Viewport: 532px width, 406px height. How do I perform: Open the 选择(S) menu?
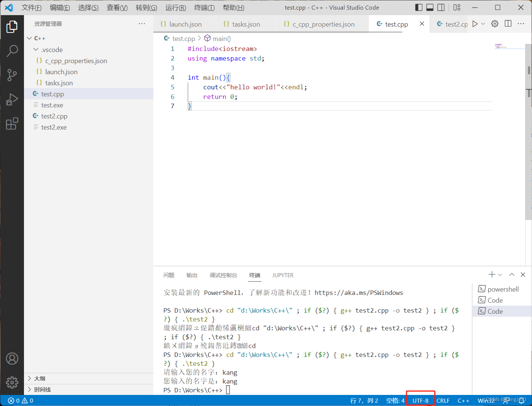pyautogui.click(x=88, y=7)
